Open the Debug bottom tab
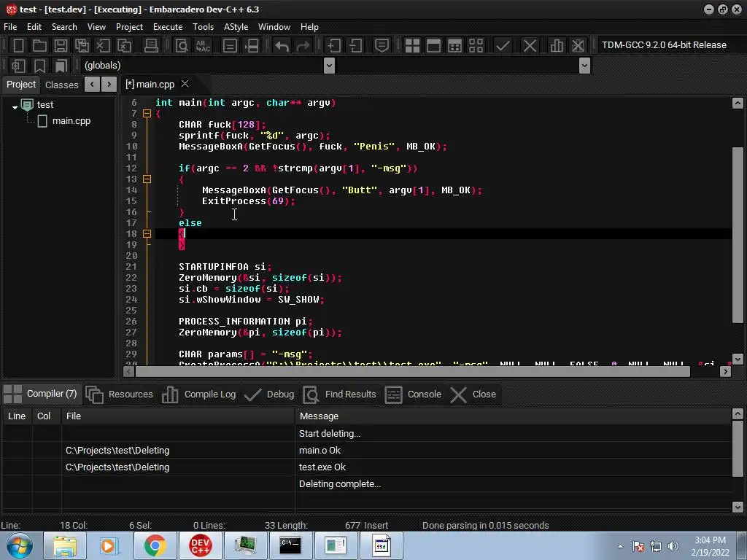The height and width of the screenshot is (560, 747). tap(269, 394)
